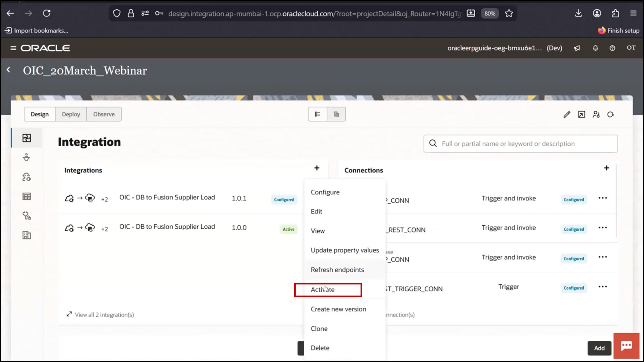Switch to the Design tab
Viewport: 644px width, 362px height.
click(x=40, y=114)
